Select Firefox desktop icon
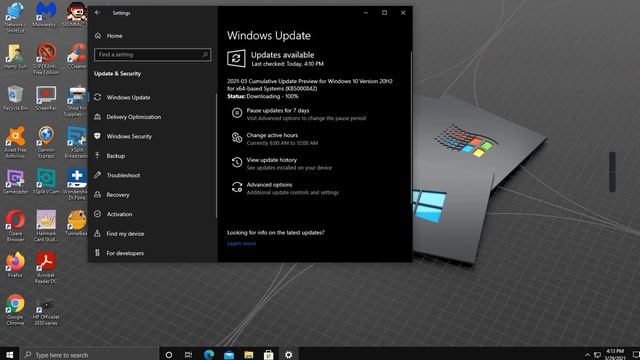The height and width of the screenshot is (360, 640). point(15,265)
